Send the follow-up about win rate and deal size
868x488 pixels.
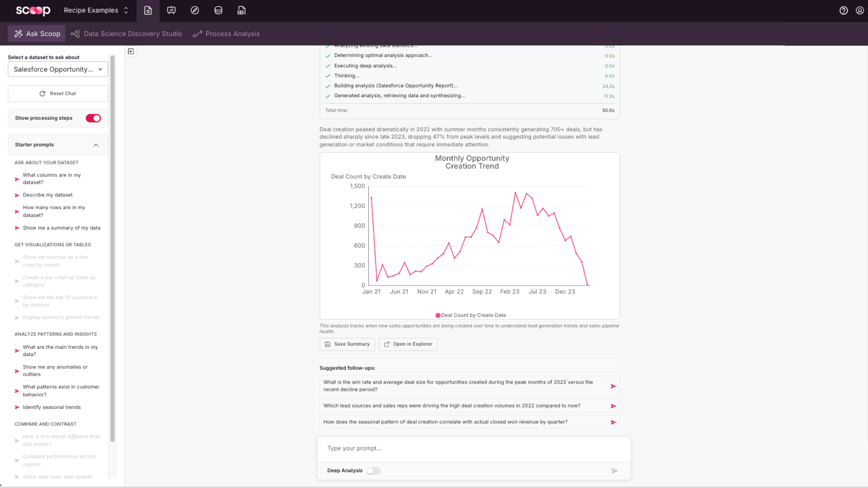coord(613,386)
